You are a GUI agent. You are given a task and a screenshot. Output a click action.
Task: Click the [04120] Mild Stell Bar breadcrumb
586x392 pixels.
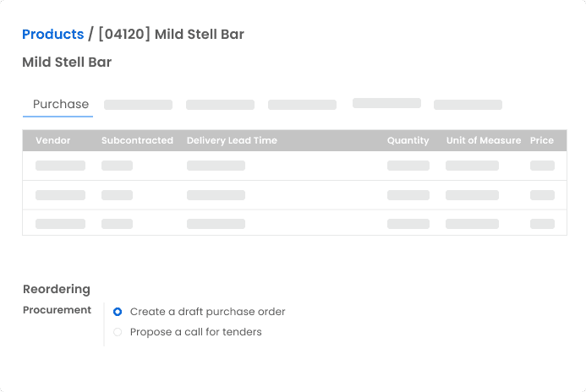171,35
